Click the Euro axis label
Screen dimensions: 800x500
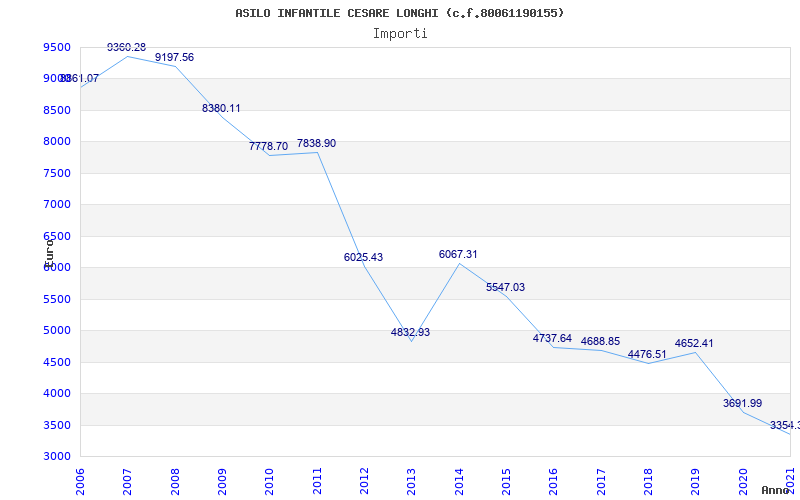[x=49, y=252]
